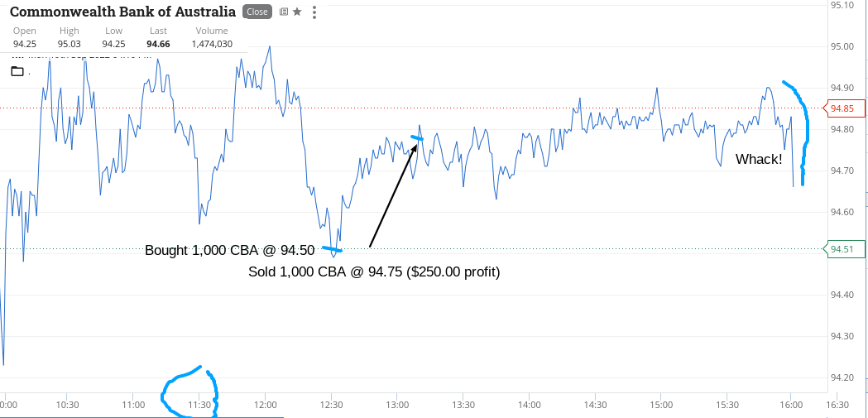868x418 pixels.
Task: Click the 14:30 time axis label
Action: [x=595, y=404]
